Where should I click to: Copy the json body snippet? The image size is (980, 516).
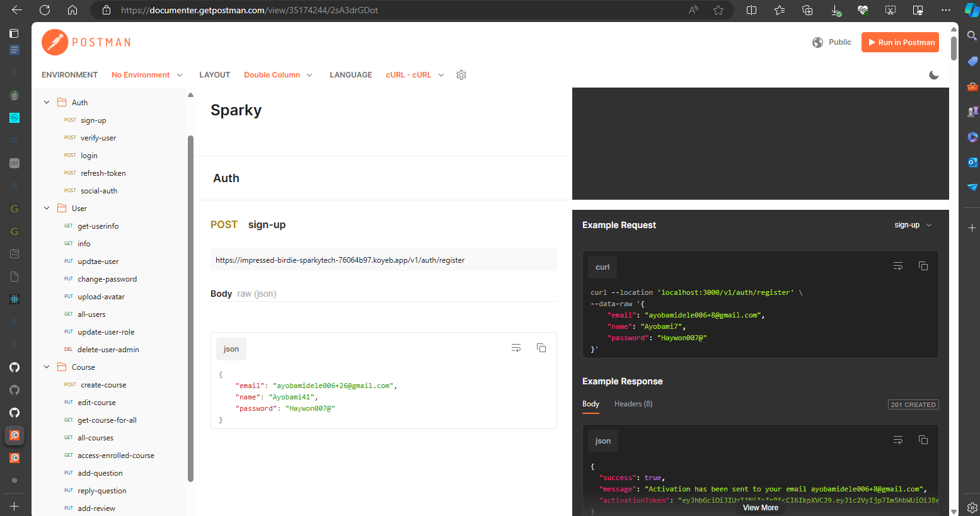coord(541,348)
